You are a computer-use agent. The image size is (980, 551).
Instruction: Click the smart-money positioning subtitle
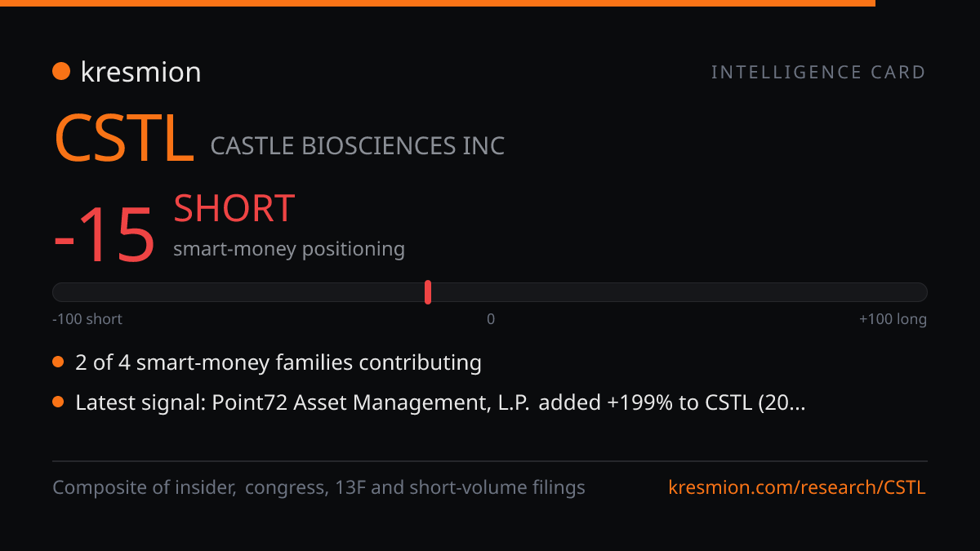pyautogui.click(x=289, y=249)
